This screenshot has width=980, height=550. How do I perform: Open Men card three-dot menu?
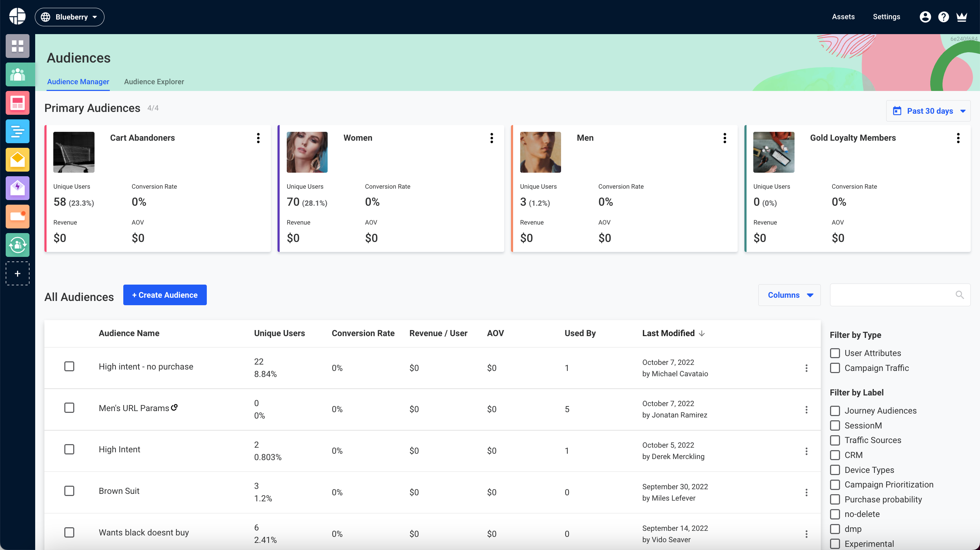[725, 138]
